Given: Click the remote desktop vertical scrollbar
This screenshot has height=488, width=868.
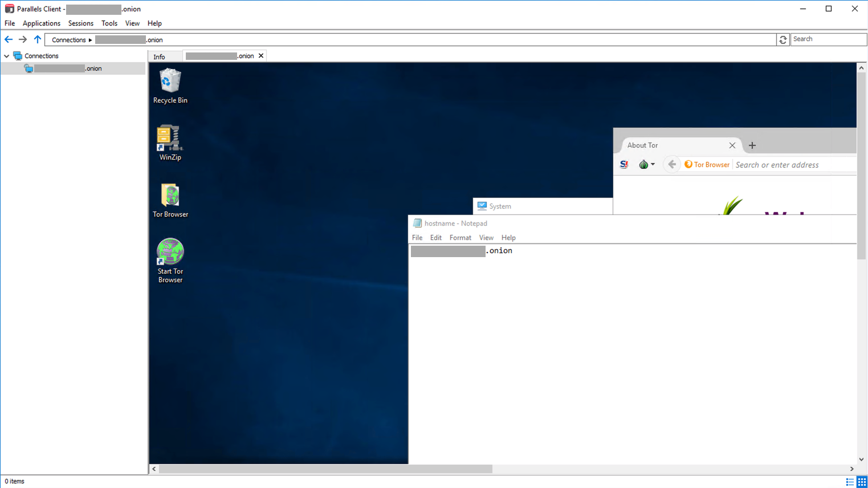Looking at the screenshot, I should point(861,165).
